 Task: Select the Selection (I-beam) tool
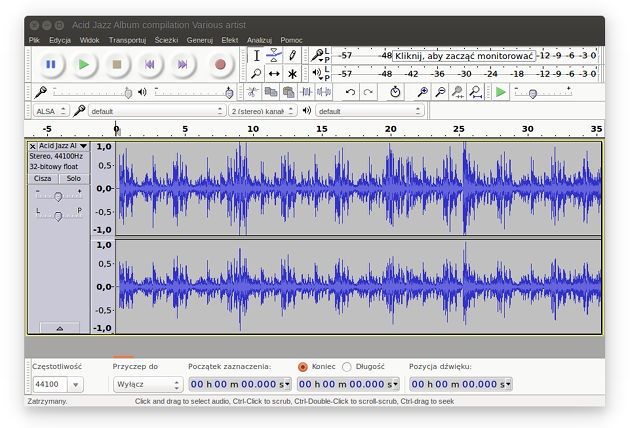click(x=256, y=55)
